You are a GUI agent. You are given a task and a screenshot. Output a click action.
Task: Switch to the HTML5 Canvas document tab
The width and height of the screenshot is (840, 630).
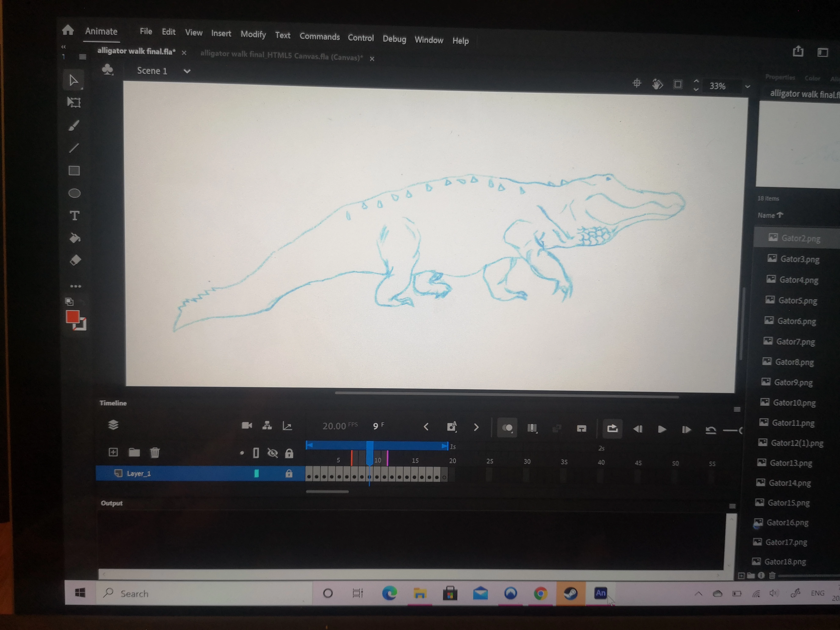281,56
